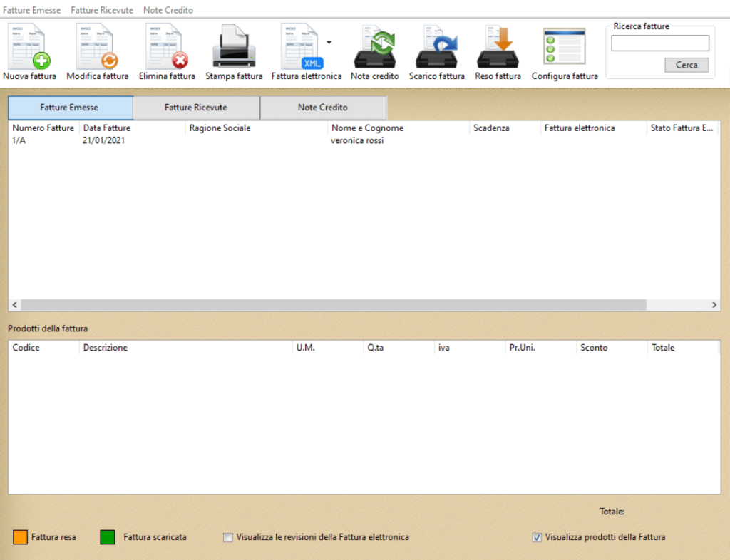This screenshot has width=730, height=560.
Task: Open the Note Credito menu item
Action: point(168,10)
